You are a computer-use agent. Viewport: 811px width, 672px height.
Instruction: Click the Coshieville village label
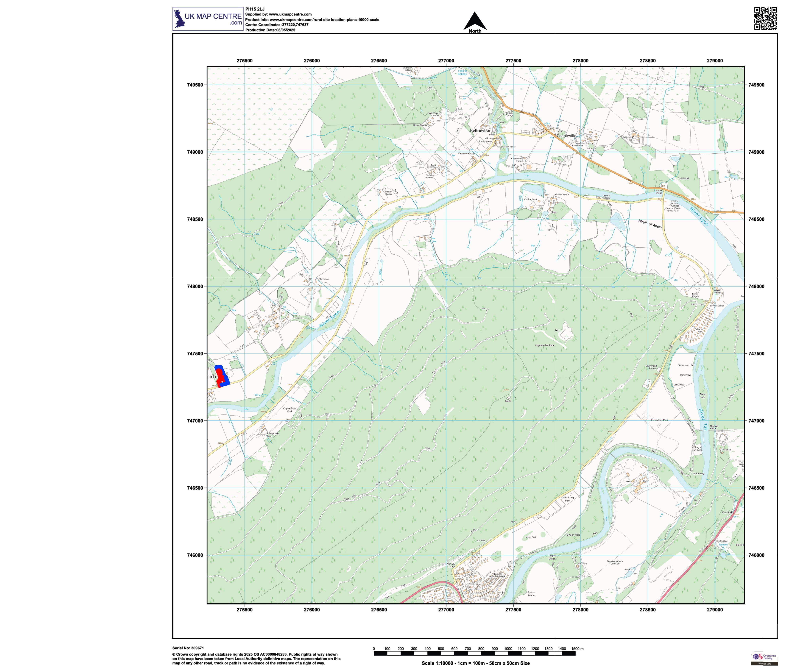566,136
